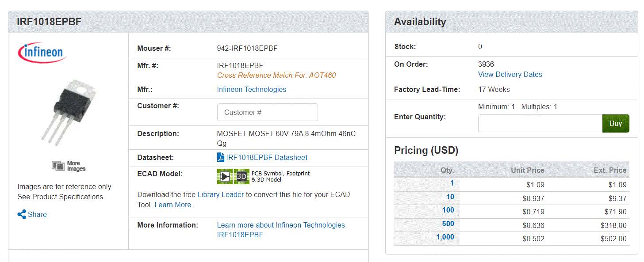Open the PDF datasheet icon
This screenshot has height=262, width=644.
(221, 157)
